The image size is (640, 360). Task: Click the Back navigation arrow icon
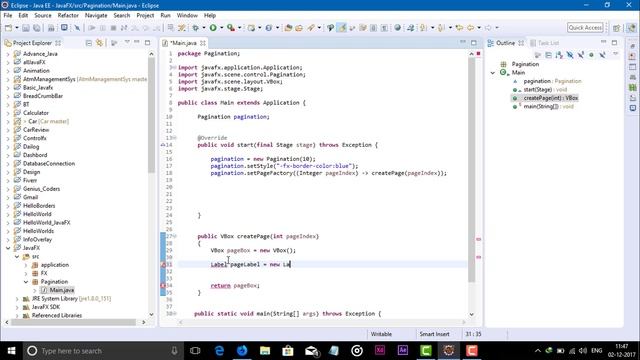click(471, 28)
